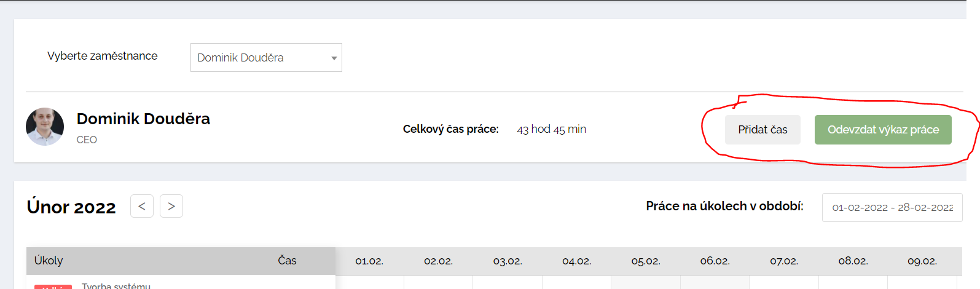Select the 08.02. date column

853,261
